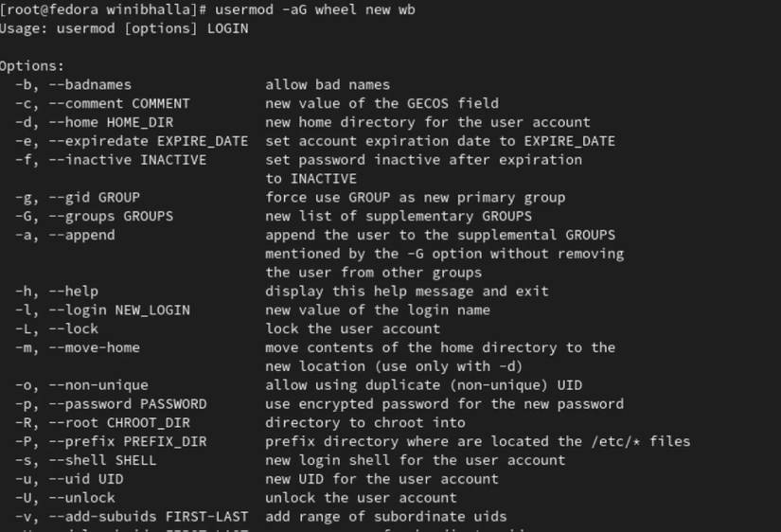This screenshot has height=532, width=781.
Task: Click the --help option
Action: click(x=57, y=291)
